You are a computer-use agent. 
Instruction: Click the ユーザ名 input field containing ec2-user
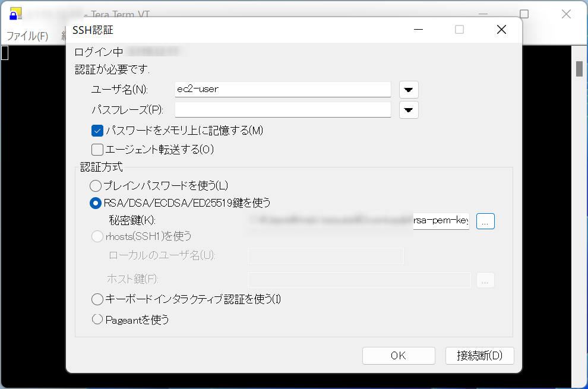click(x=283, y=89)
